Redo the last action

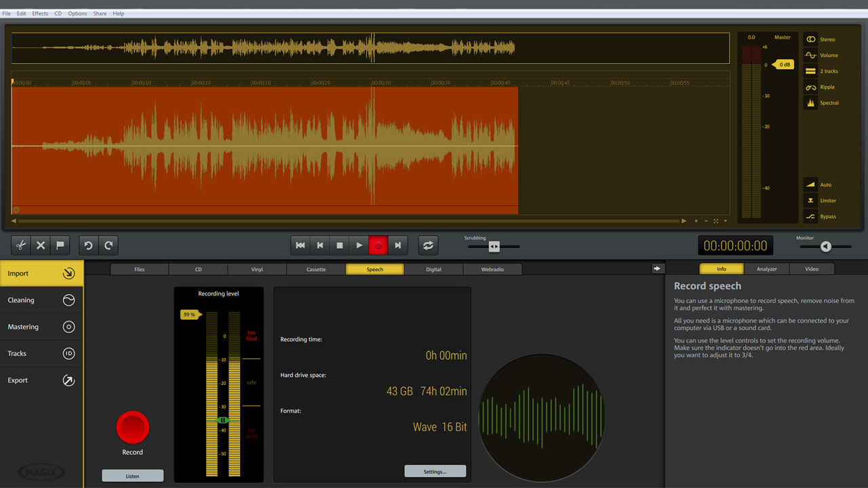click(x=107, y=245)
